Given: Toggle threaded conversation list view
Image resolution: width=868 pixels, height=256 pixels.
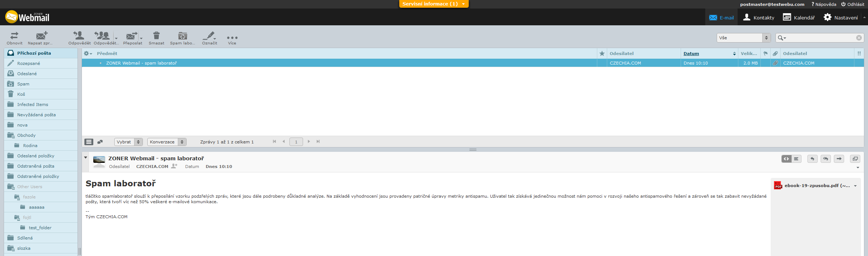Looking at the screenshot, I should 100,142.
